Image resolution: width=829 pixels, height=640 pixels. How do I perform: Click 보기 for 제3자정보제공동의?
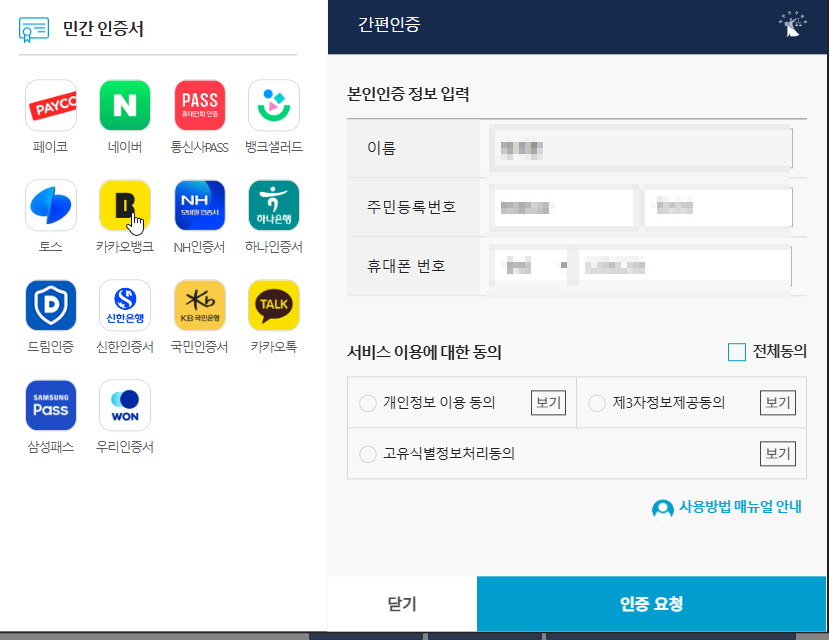tap(778, 403)
